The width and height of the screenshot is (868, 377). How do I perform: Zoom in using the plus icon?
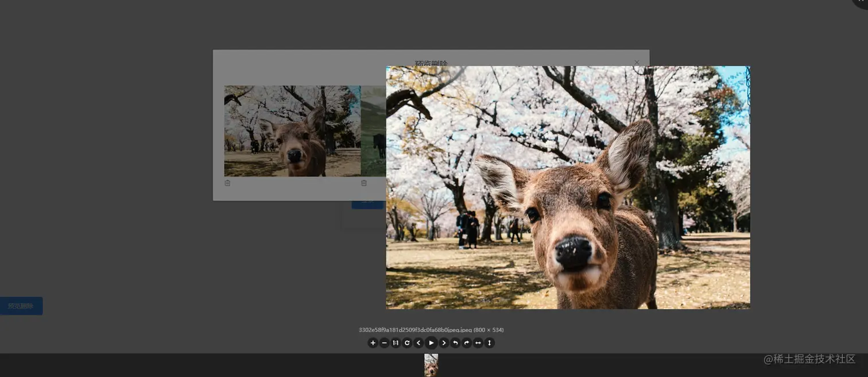[373, 343]
